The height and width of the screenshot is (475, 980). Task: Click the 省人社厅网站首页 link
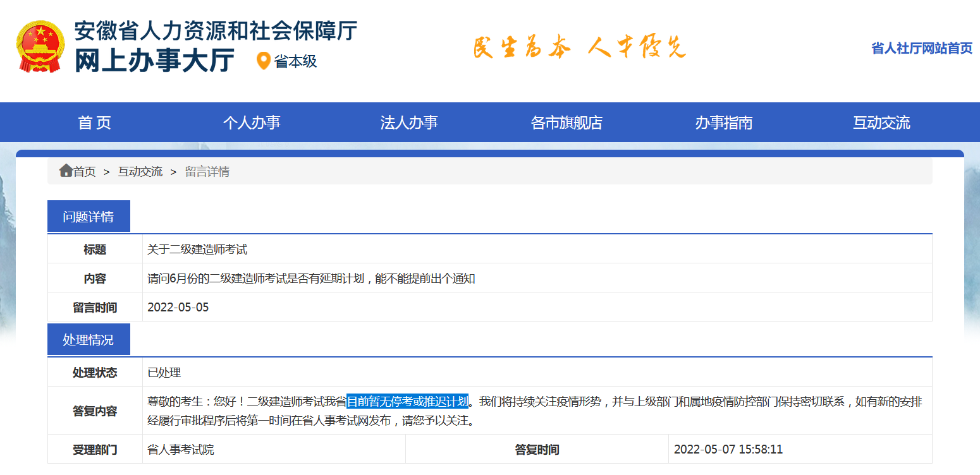pyautogui.click(x=921, y=48)
